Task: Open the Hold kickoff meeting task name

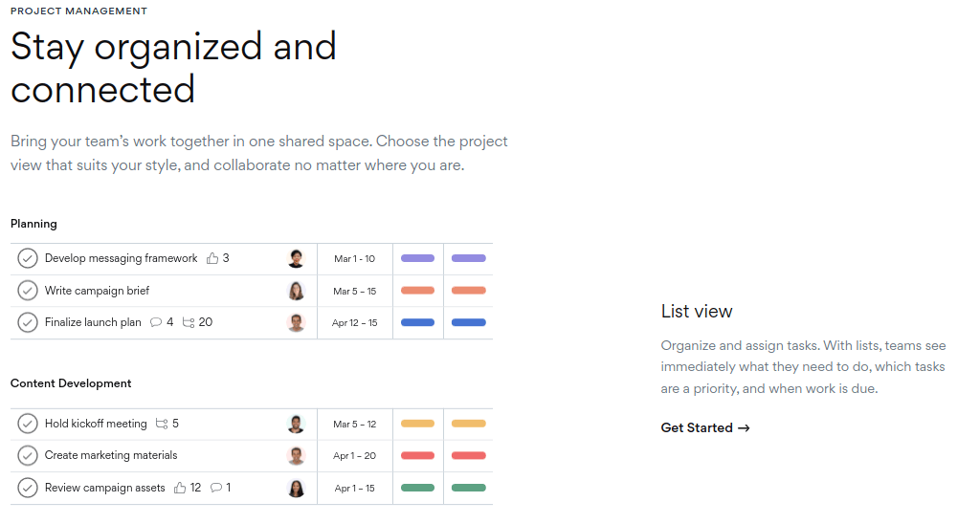Action: tap(96, 424)
